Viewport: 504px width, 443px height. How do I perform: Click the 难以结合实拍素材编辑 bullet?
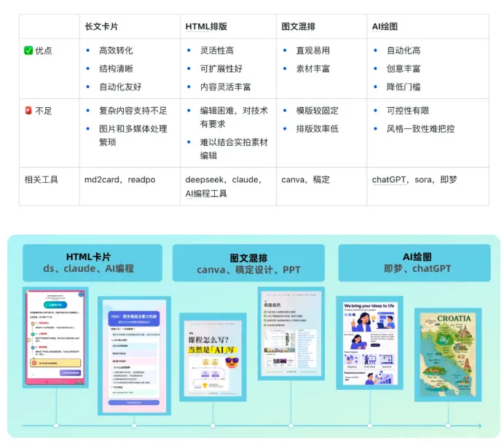[234, 149]
